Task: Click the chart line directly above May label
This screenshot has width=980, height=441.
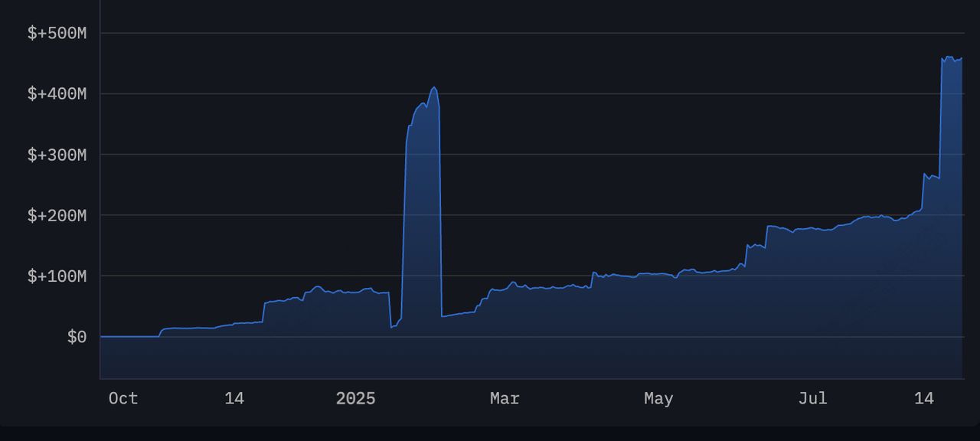Action: click(658, 273)
